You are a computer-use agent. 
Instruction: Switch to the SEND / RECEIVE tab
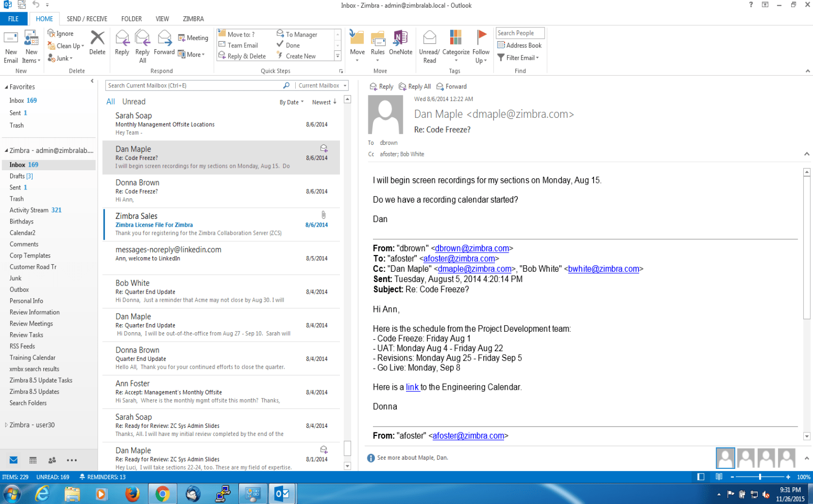(x=87, y=19)
